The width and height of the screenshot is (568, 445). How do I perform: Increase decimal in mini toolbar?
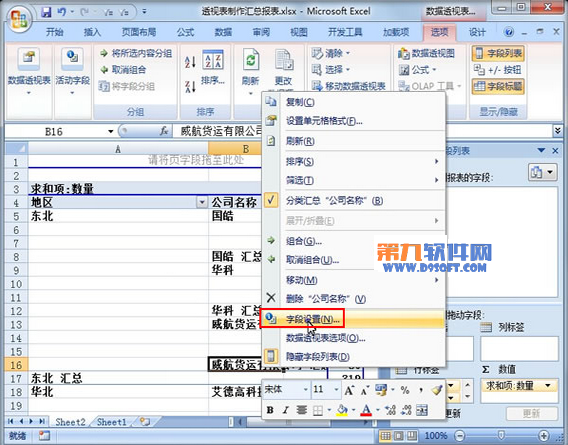click(390, 410)
